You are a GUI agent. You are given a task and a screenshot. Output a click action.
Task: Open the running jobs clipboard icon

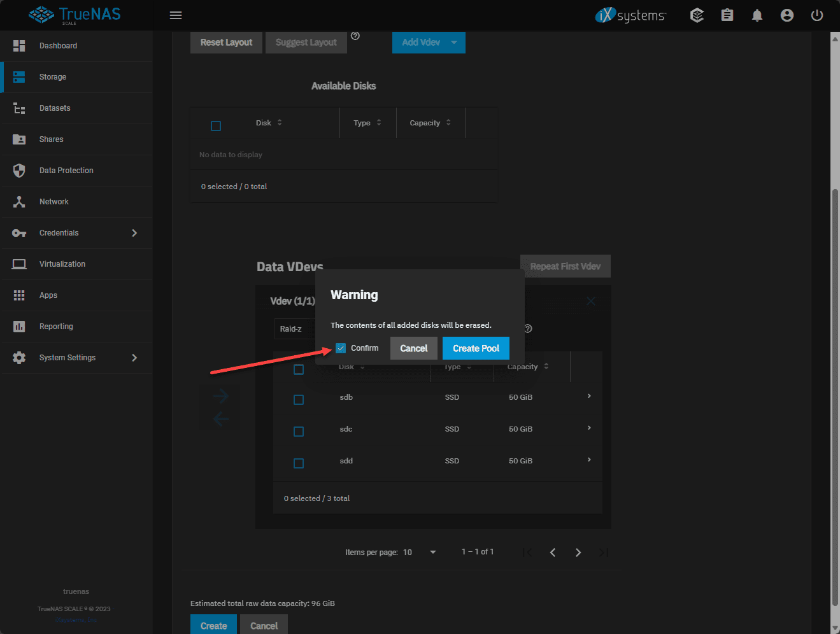click(727, 15)
